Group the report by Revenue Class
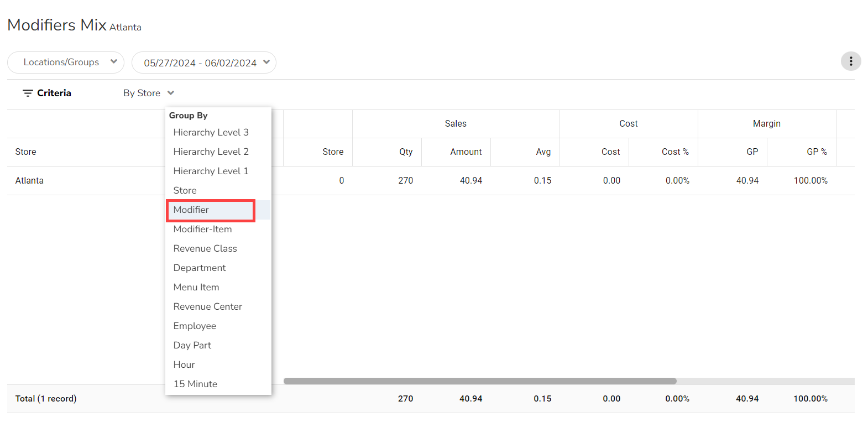This screenshot has height=422, width=868. 205,248
